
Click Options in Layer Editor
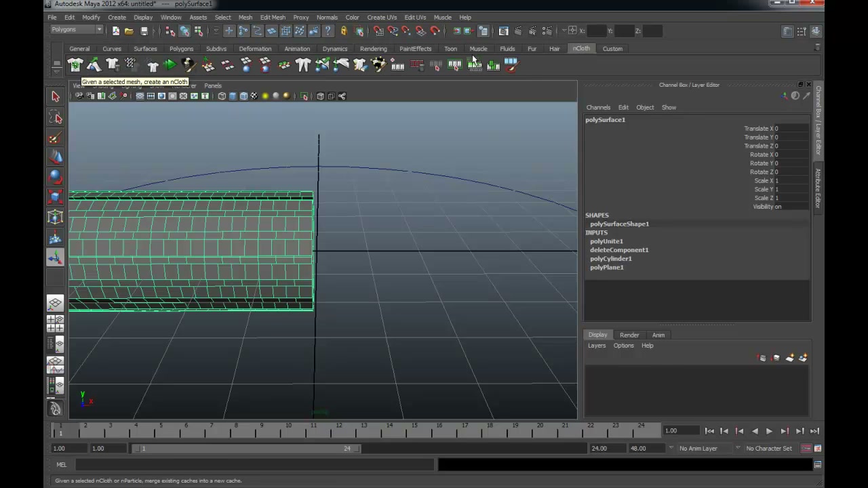click(x=623, y=346)
